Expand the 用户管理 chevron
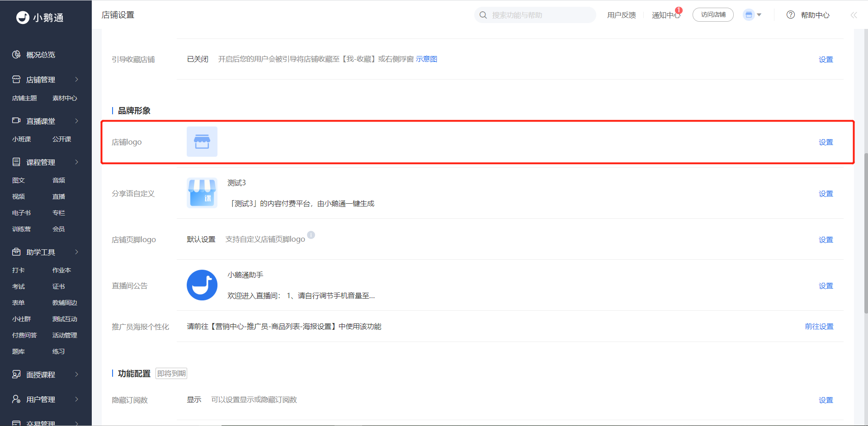Image resolution: width=868 pixels, height=426 pixels. coord(76,399)
